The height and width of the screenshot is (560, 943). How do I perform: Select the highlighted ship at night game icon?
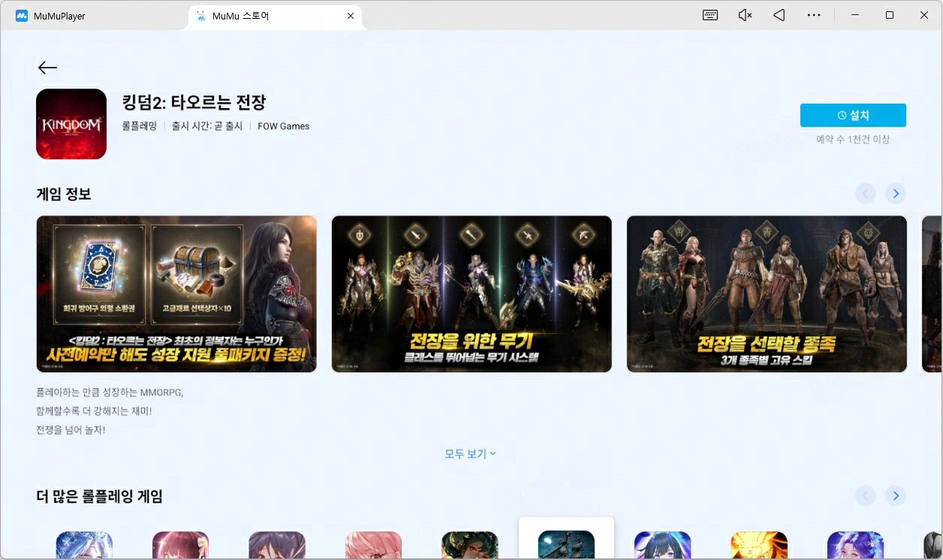[566, 546]
